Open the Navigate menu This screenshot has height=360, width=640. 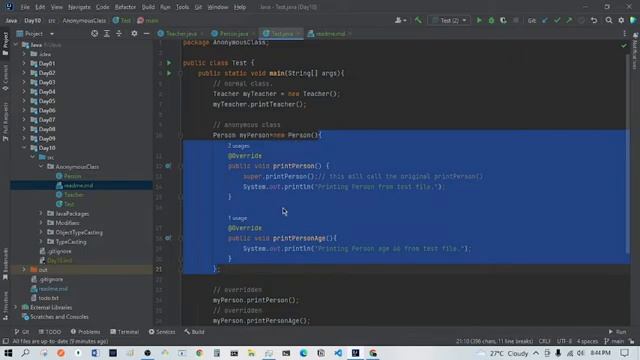click(x=79, y=7)
